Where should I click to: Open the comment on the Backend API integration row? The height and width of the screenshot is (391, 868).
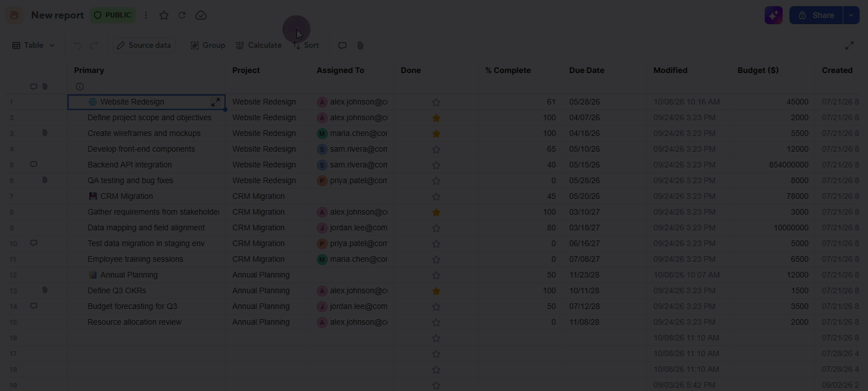[34, 164]
